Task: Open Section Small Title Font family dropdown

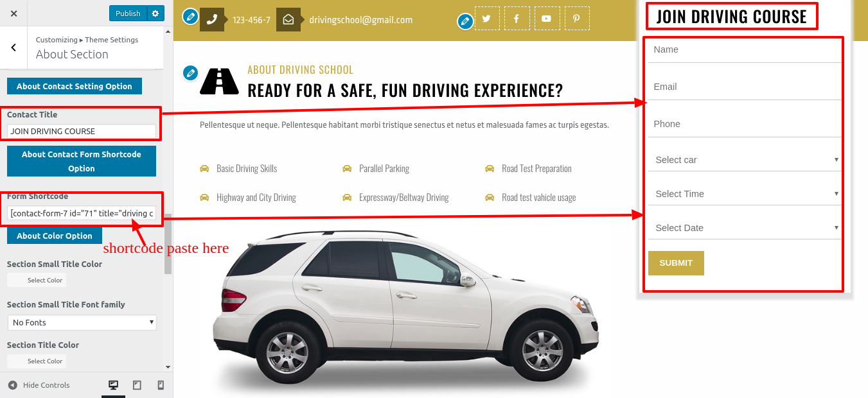Action: coord(82,322)
